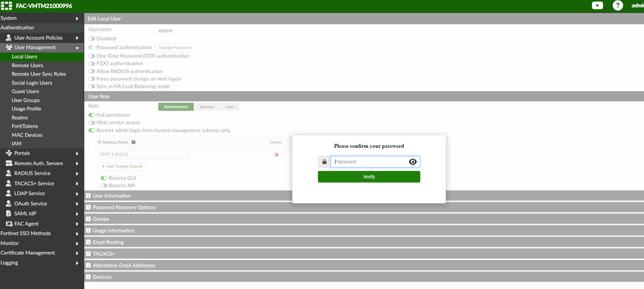Click User Account Policies person icon
The height and width of the screenshot is (289, 644).
(9, 37)
